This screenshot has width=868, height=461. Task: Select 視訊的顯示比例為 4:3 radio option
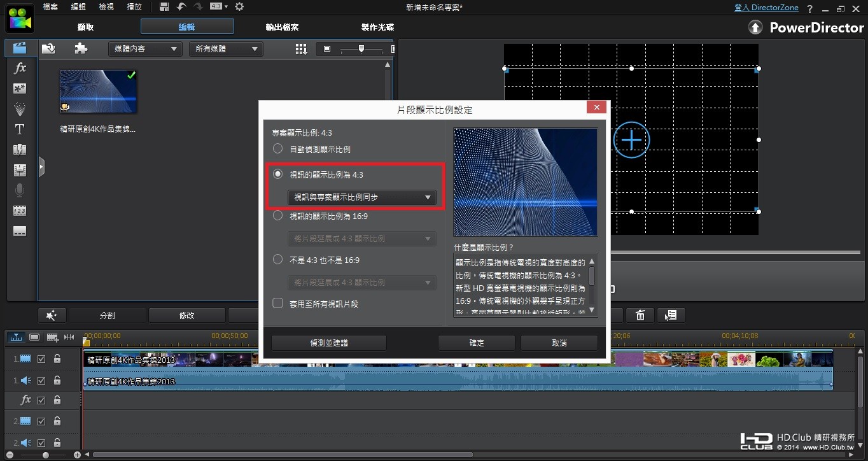277,174
